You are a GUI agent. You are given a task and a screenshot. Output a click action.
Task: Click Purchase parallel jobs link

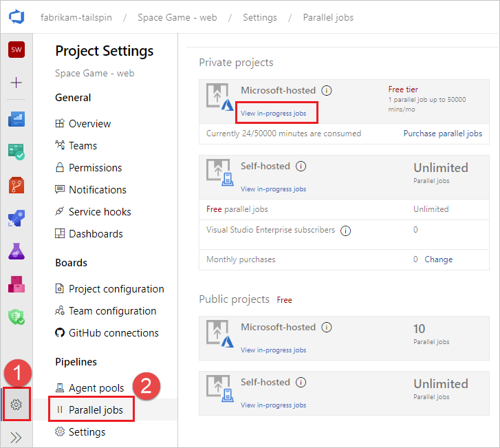[x=443, y=134]
